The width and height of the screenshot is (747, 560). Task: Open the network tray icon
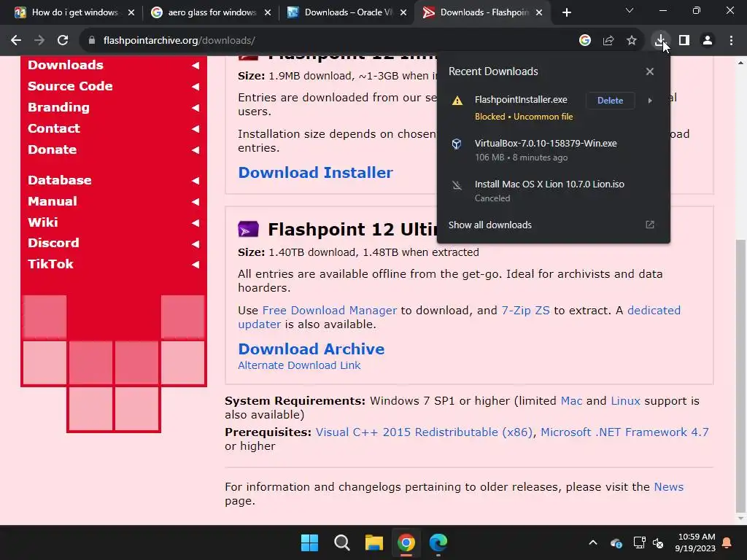click(x=639, y=542)
